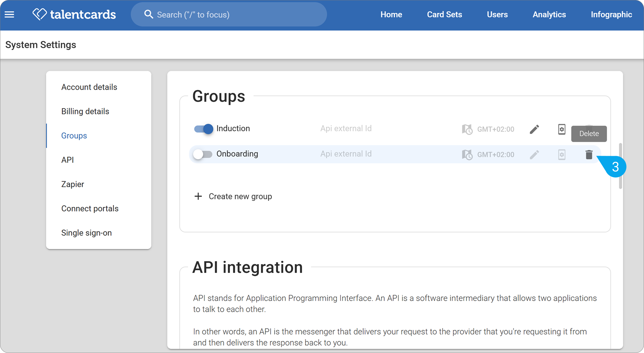Focus the search input field

229,15
